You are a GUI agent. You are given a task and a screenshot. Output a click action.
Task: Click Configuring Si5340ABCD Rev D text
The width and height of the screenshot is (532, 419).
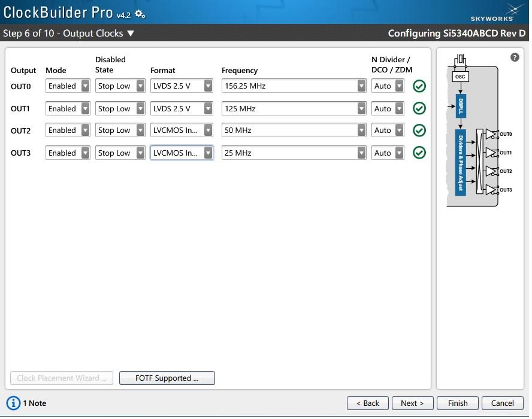pyautogui.click(x=457, y=34)
